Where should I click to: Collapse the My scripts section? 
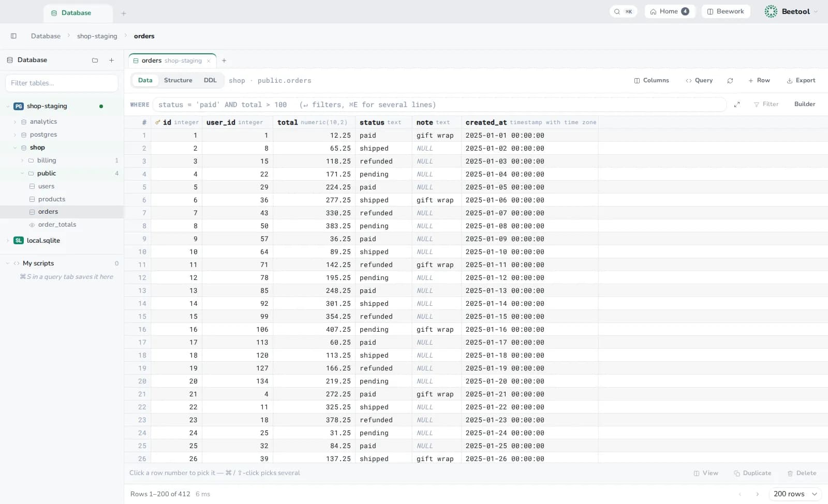8,263
